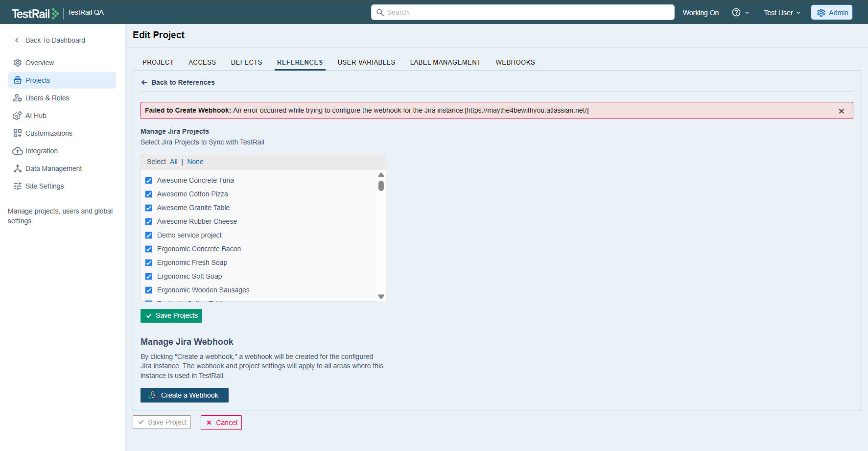Click the project list scroll down arrow
868x451 pixels.
[381, 297]
